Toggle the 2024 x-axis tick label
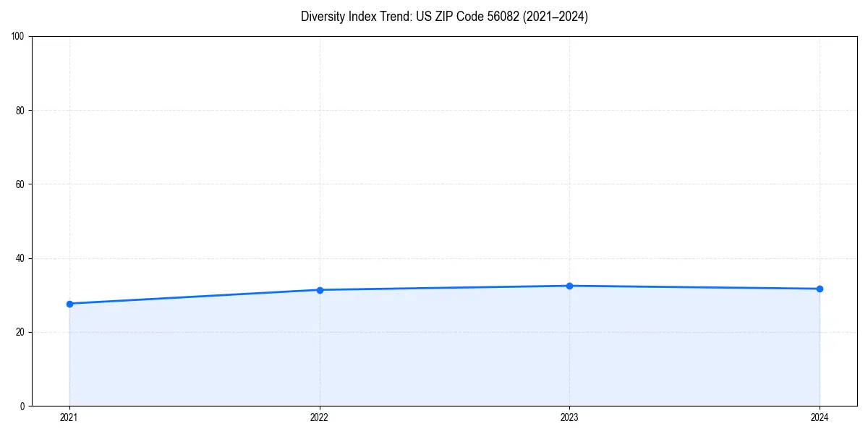This screenshot has width=868, height=434. tap(820, 417)
